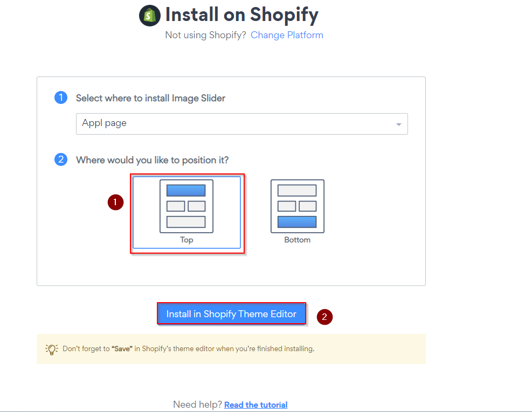Image resolution: width=532 pixels, height=412 pixels.
Task: Select the Top position layout icon
Action: coord(186,206)
